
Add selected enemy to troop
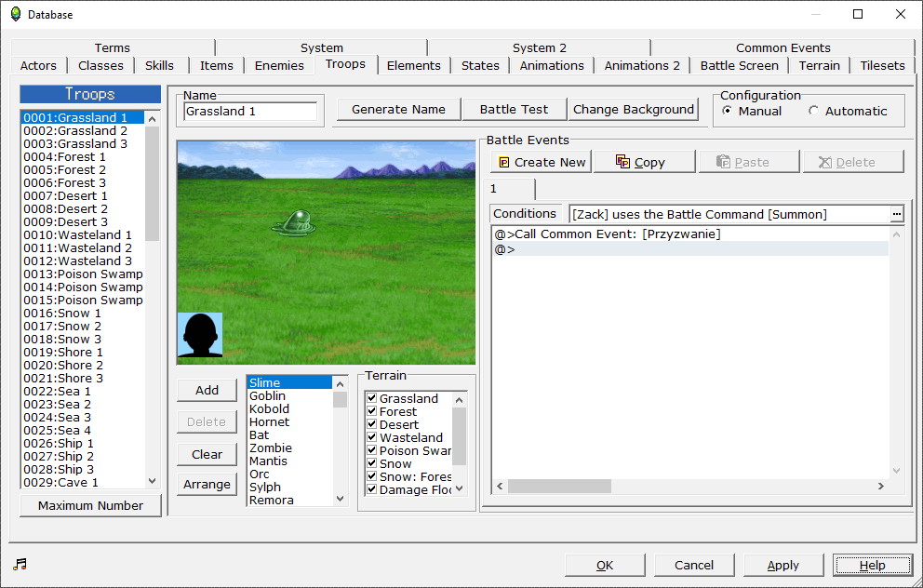pyautogui.click(x=207, y=390)
